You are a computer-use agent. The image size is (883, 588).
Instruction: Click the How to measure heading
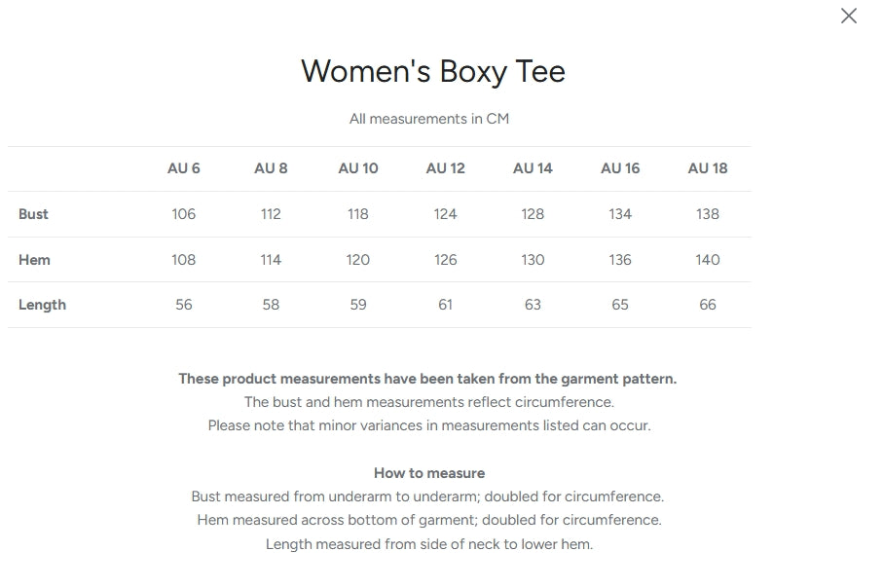(429, 473)
